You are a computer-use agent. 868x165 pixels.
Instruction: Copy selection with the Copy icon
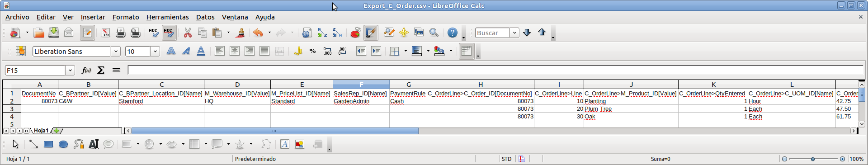[x=203, y=33]
